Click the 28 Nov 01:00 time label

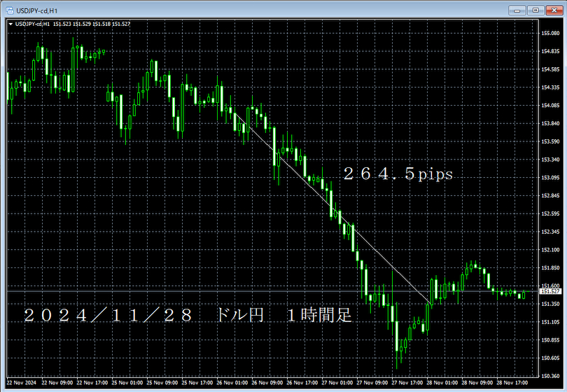click(x=442, y=383)
